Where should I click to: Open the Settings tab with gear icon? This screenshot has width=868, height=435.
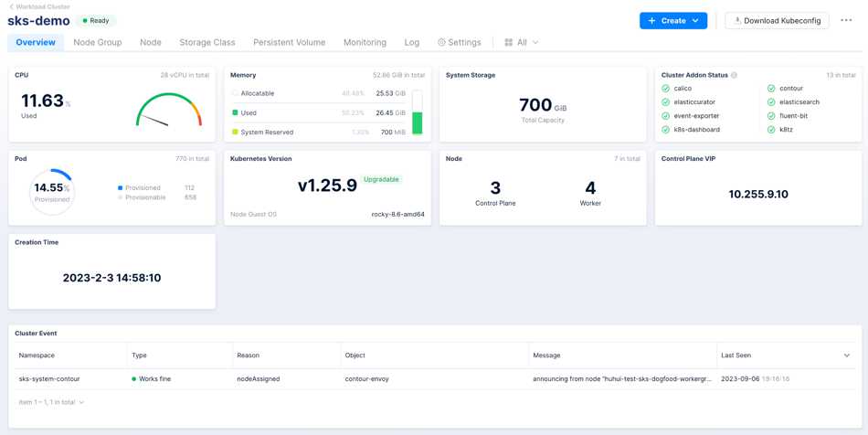[459, 42]
